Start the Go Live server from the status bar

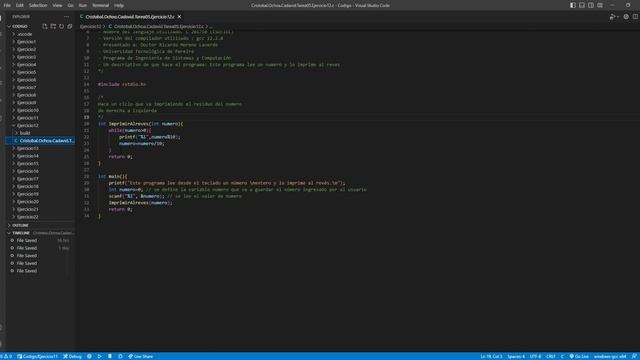pyautogui.click(x=579, y=356)
